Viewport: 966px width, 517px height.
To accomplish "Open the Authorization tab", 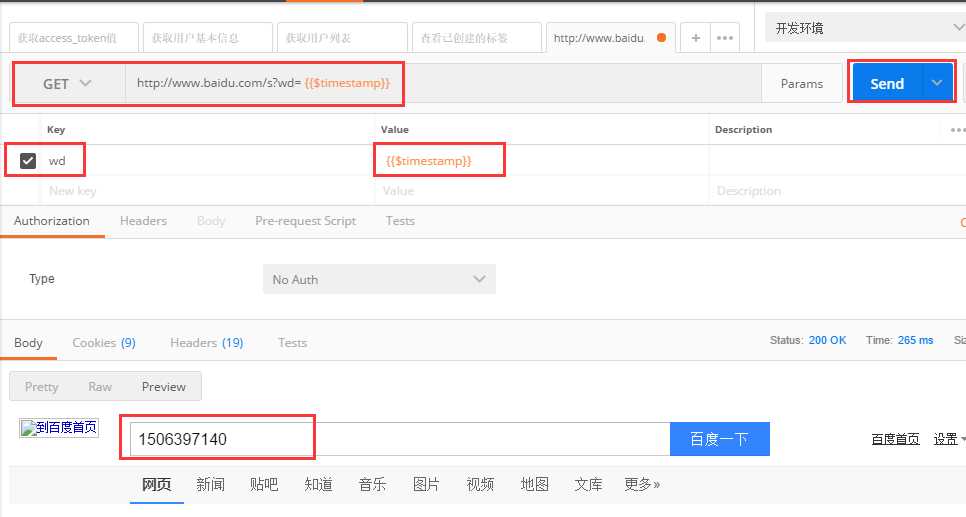I will pos(52,221).
